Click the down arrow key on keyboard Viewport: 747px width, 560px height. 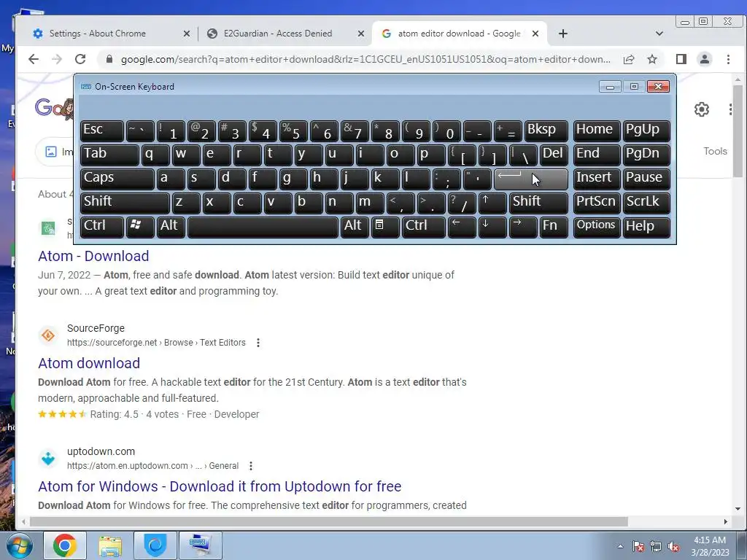pyautogui.click(x=492, y=226)
